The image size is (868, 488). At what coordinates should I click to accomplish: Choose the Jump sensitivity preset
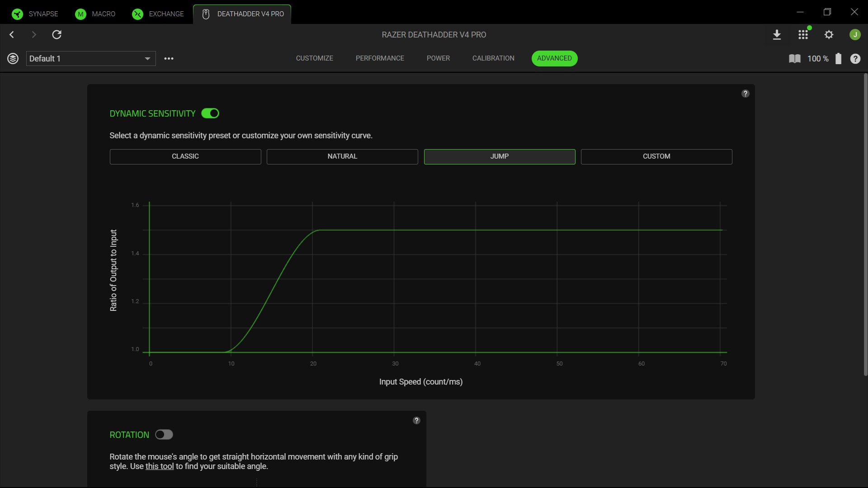(500, 156)
